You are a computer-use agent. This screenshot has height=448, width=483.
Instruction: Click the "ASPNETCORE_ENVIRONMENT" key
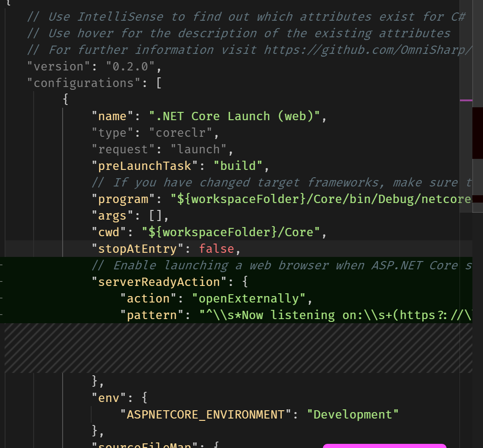click(205, 415)
